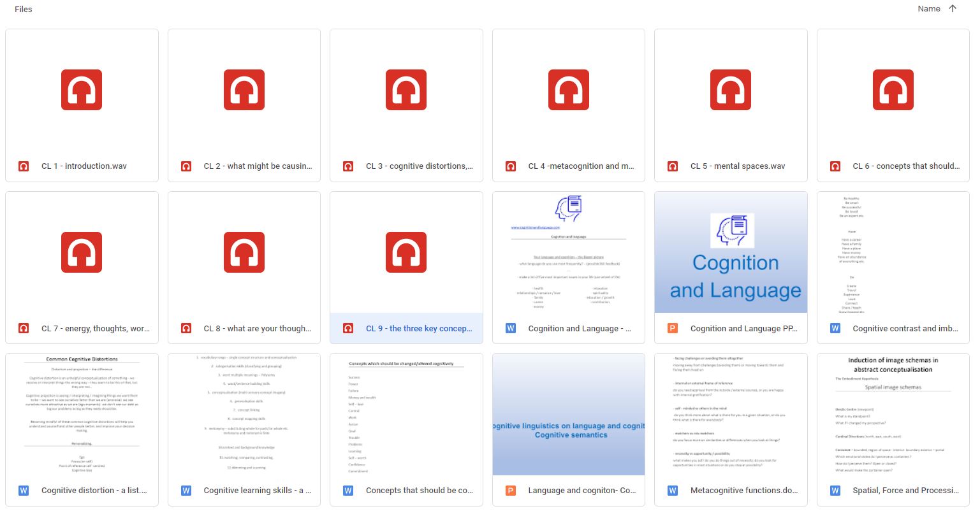Image resolution: width=980 pixels, height=518 pixels.
Task: Click small audio icon beside CL 8 filename
Action: 186,329
